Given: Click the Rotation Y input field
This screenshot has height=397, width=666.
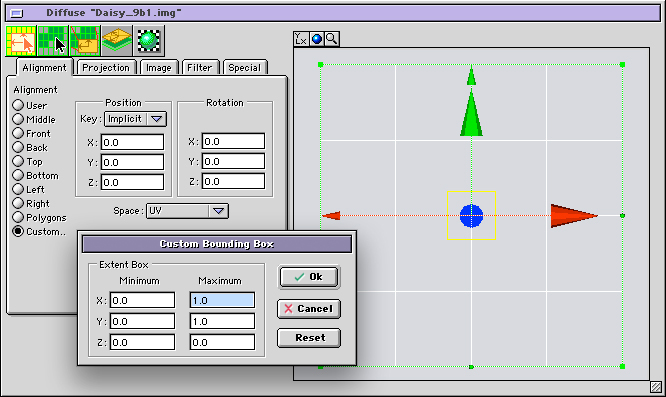Looking at the screenshot, I should 233,161.
